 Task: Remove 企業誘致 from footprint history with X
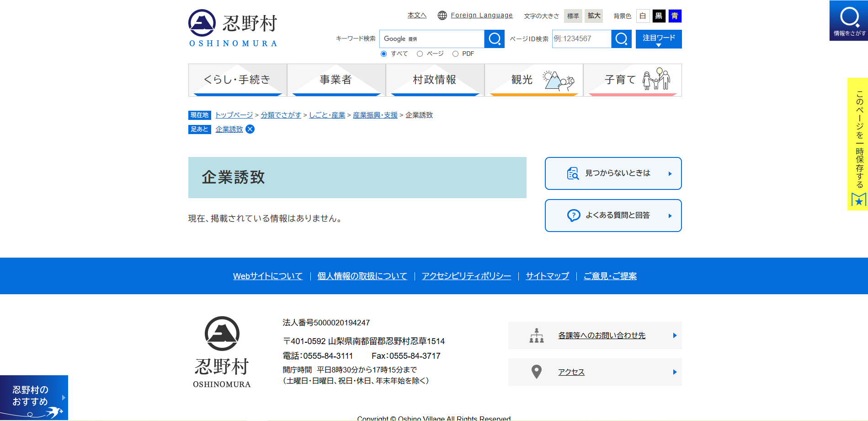[250, 129]
